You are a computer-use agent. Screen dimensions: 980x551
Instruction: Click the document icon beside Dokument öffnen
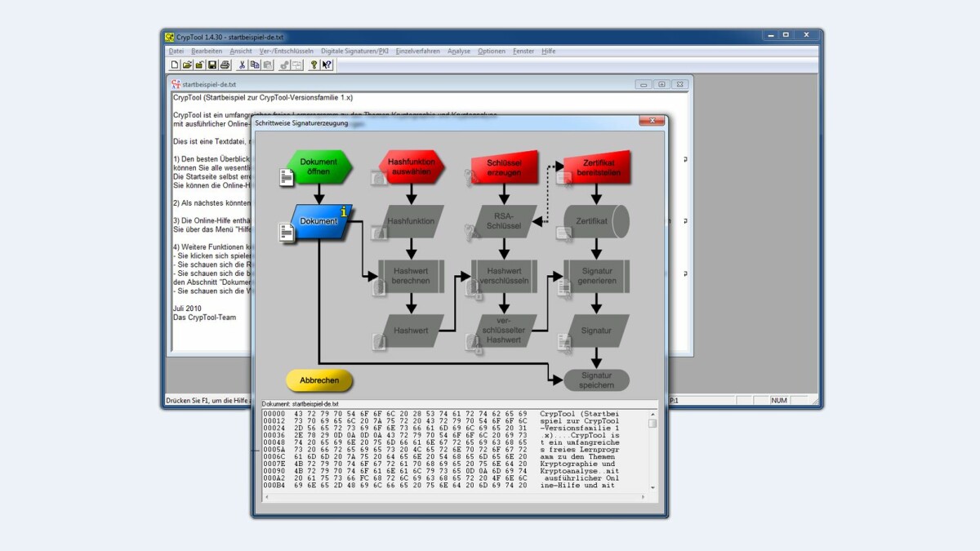287,177
